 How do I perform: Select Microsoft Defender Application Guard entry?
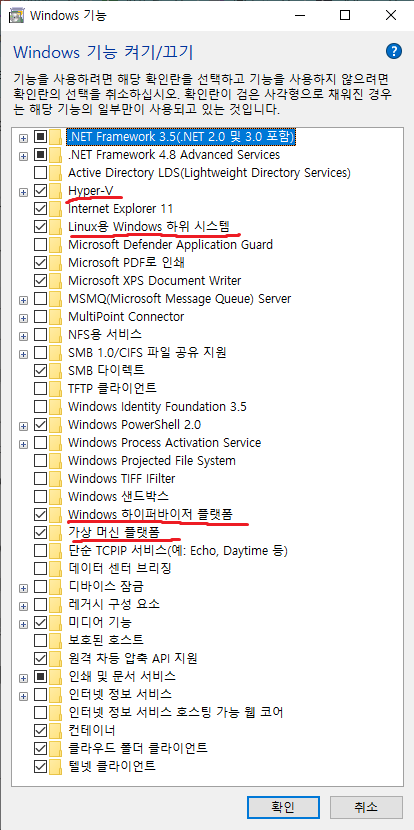coord(170,245)
